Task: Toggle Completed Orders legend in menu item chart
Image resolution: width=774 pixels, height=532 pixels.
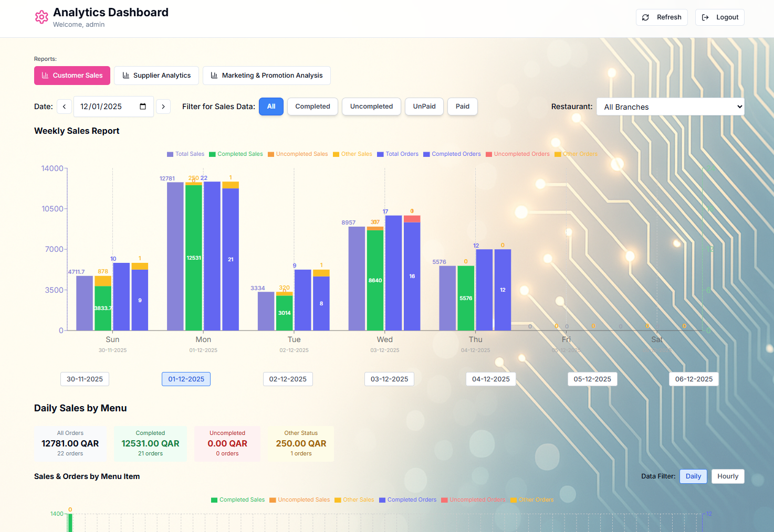Action: [x=408, y=500]
